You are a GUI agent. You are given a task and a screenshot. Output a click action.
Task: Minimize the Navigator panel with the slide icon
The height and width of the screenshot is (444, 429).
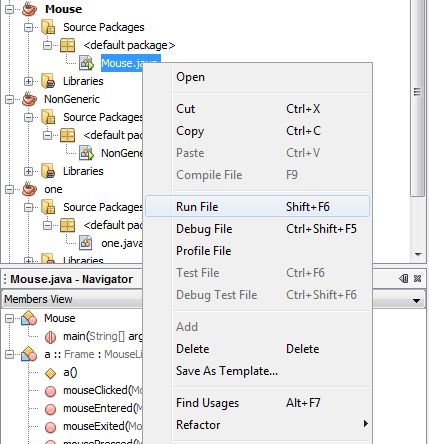[403, 278]
